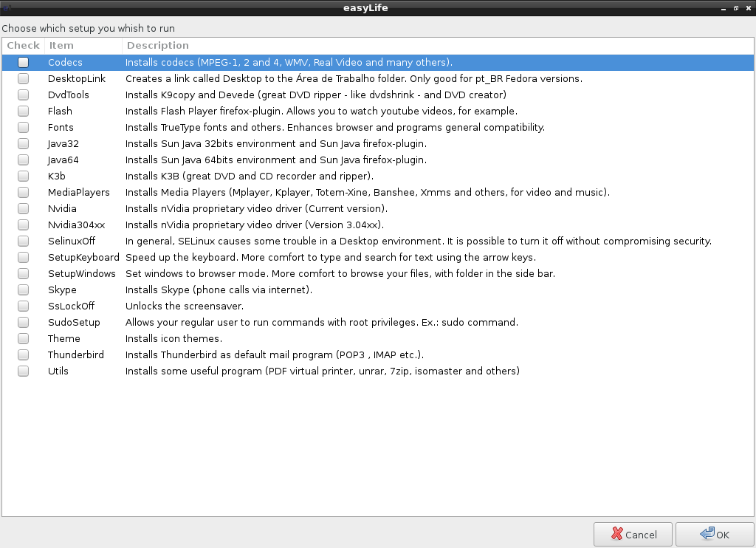
Task: Minimize the easyLife window
Action: [x=724, y=8]
